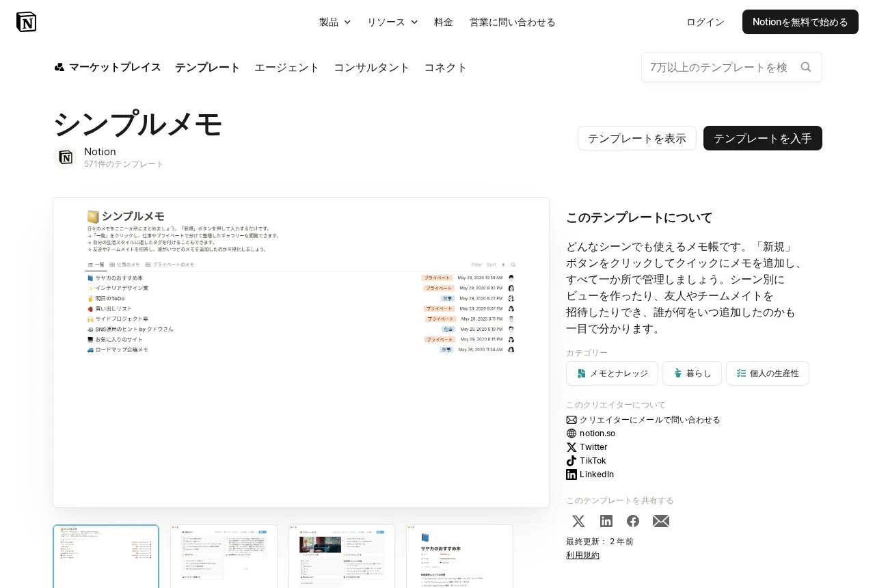Click the search magnifier icon

tap(806, 67)
